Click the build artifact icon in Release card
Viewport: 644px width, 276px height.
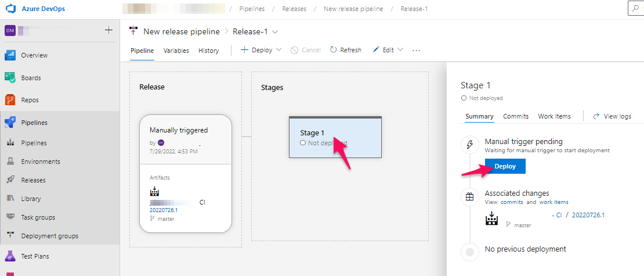tap(154, 191)
